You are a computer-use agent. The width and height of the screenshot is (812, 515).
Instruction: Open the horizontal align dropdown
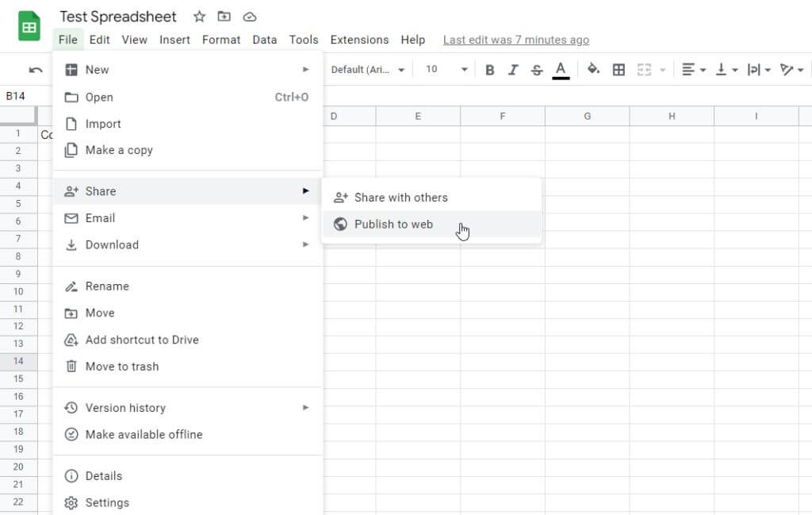(694, 69)
